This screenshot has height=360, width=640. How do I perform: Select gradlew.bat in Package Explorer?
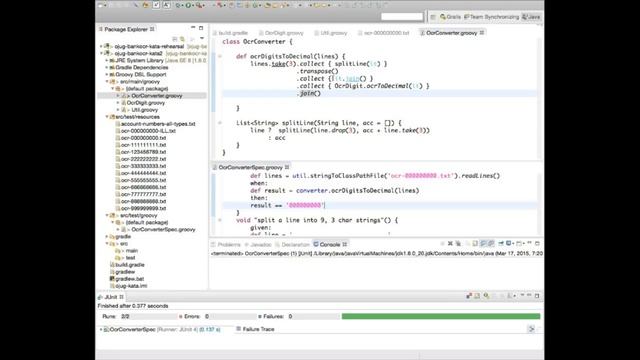click(129, 279)
